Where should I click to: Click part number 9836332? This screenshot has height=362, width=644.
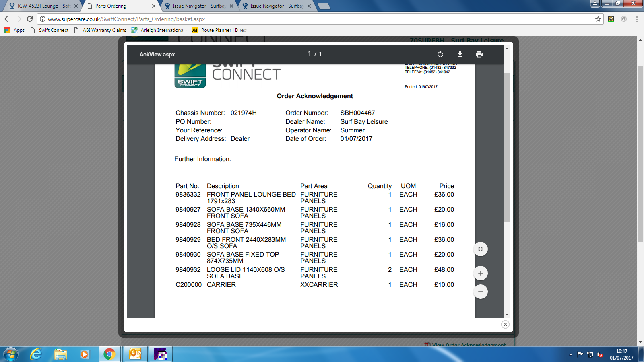tap(188, 195)
